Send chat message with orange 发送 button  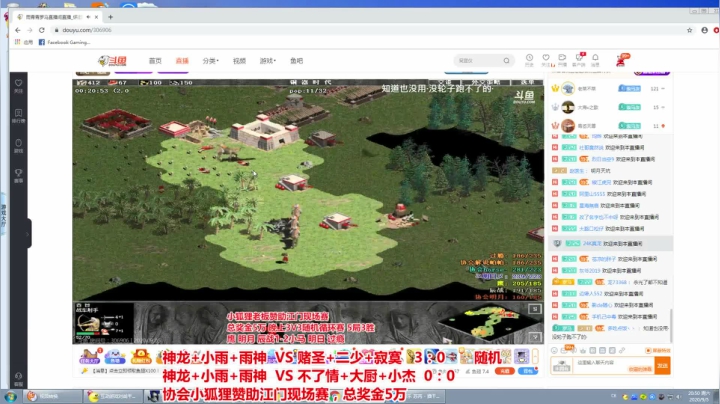click(663, 366)
